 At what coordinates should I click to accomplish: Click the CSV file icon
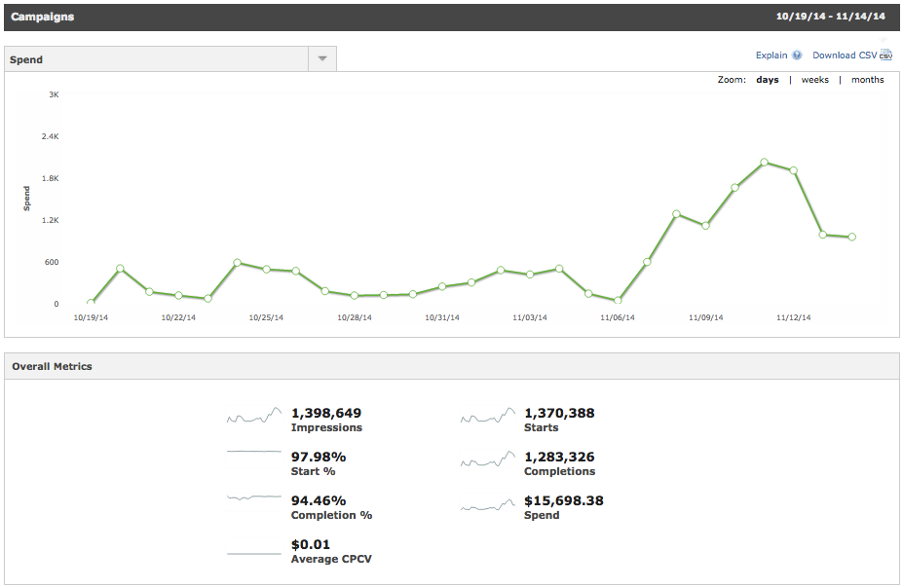click(x=885, y=55)
